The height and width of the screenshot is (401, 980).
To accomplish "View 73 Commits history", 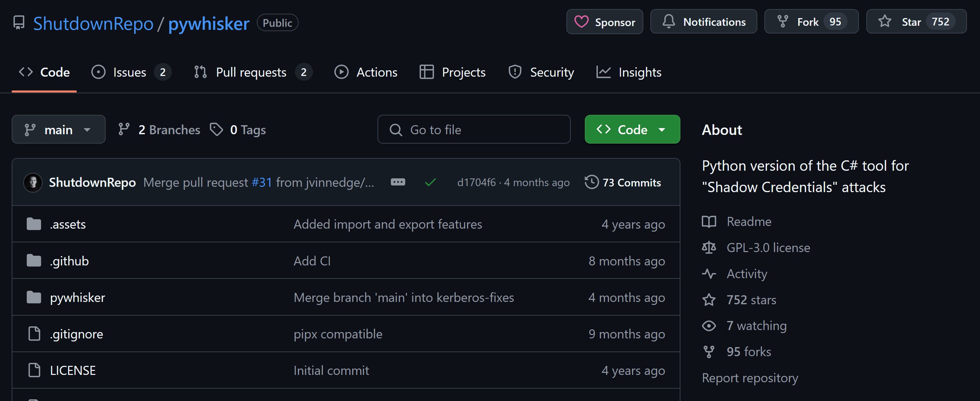I will point(623,182).
